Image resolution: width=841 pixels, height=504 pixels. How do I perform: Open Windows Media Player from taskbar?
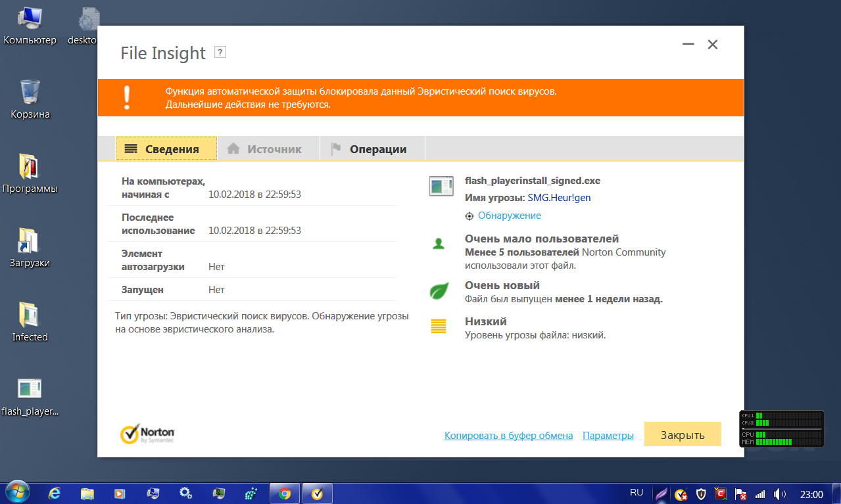[120, 493]
